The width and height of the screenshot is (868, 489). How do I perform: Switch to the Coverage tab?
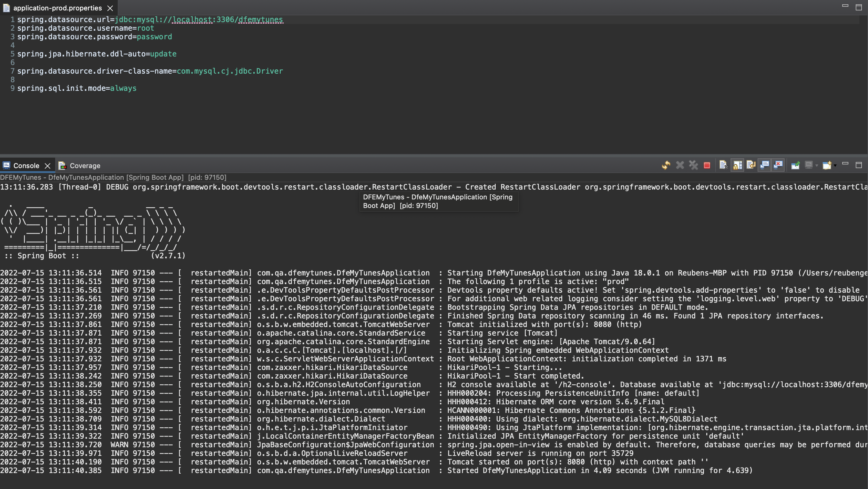click(x=85, y=165)
